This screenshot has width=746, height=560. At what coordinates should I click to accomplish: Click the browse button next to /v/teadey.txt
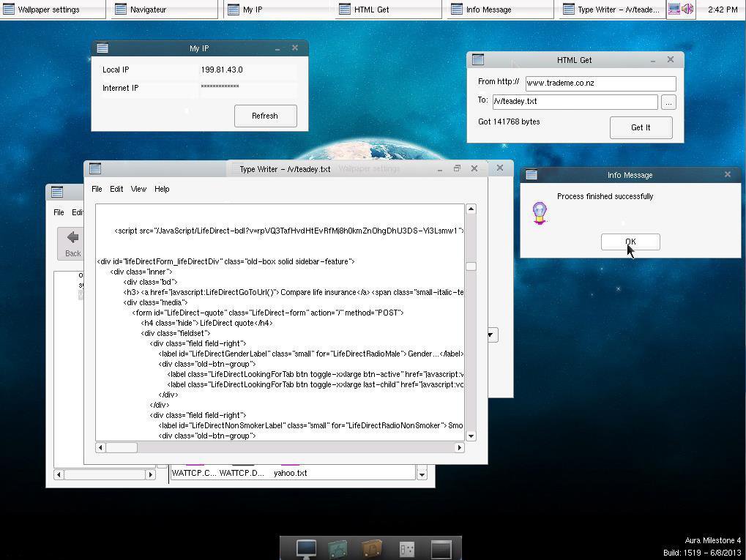668,102
